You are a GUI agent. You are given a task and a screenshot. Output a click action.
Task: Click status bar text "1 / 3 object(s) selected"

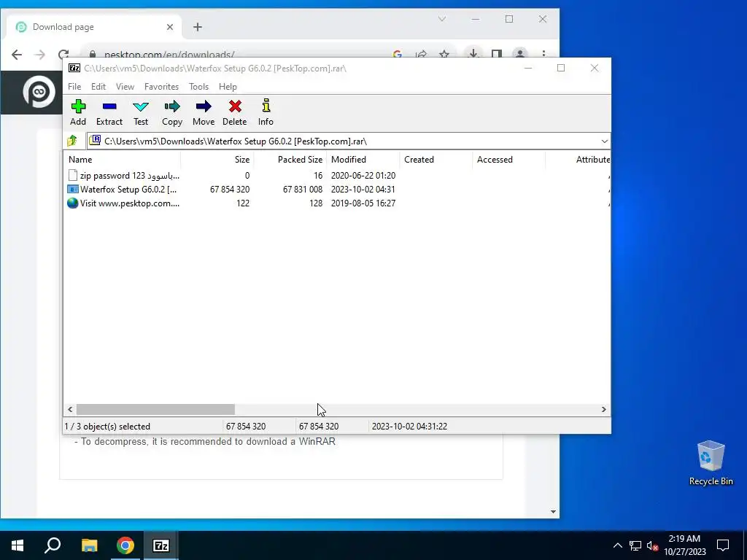pyautogui.click(x=107, y=427)
